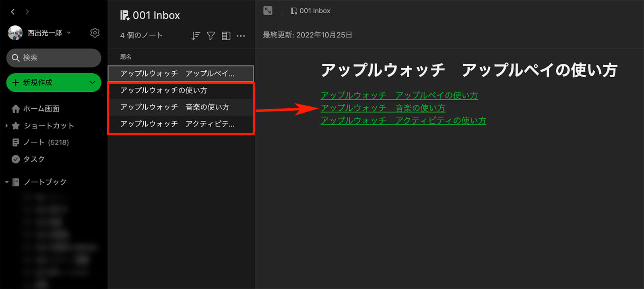Expand the 新規作成 dropdown arrow
644x289 pixels.
coord(92,83)
